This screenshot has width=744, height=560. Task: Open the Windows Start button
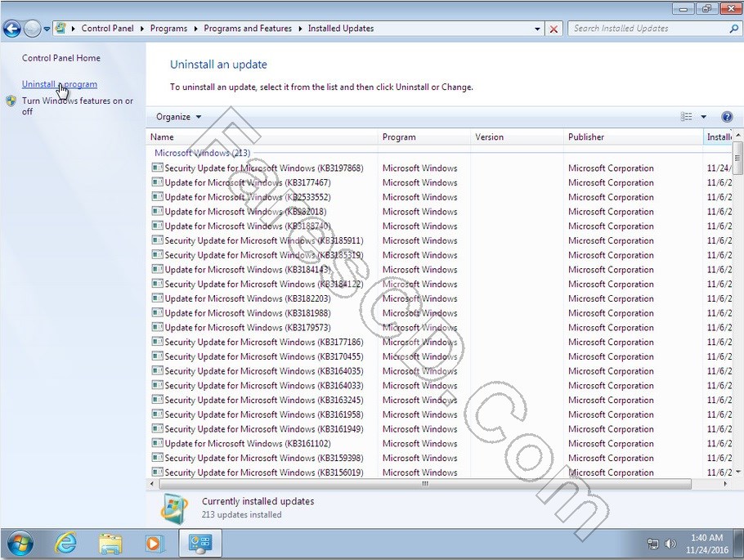[20, 544]
